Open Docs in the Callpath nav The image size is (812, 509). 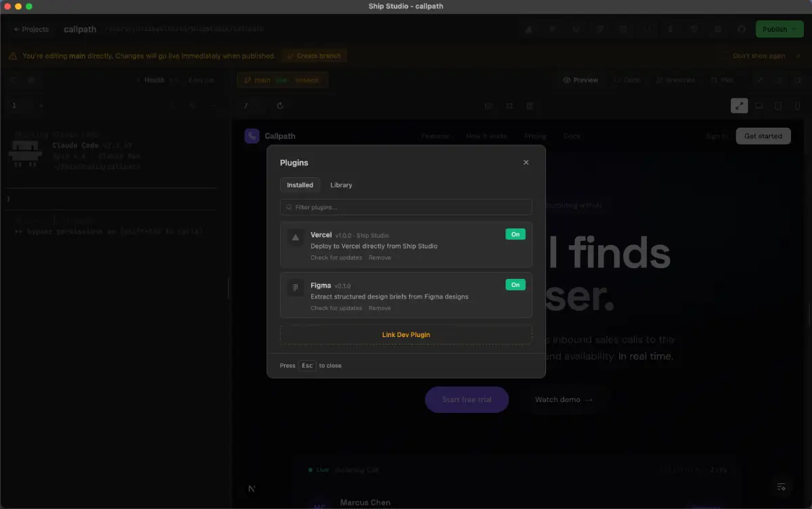point(572,136)
